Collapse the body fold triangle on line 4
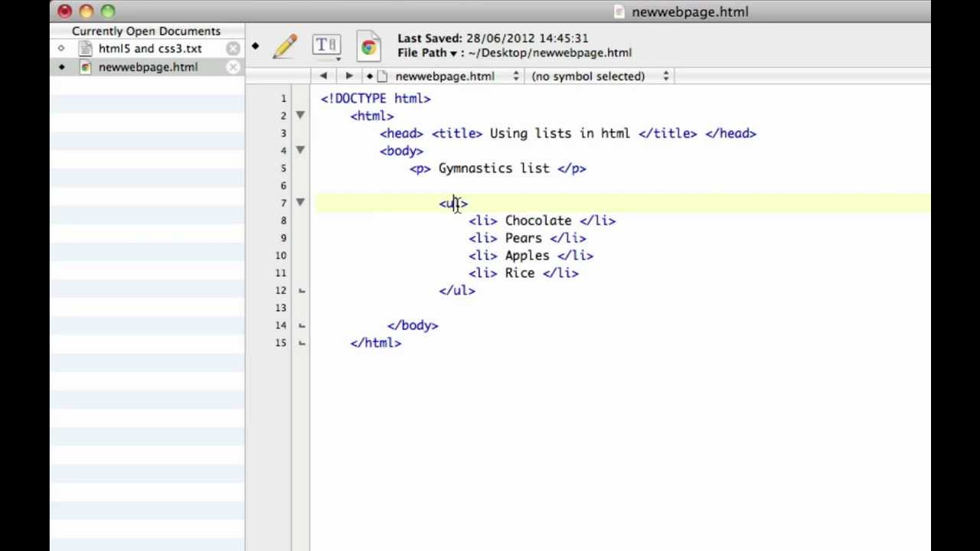 tap(300, 150)
